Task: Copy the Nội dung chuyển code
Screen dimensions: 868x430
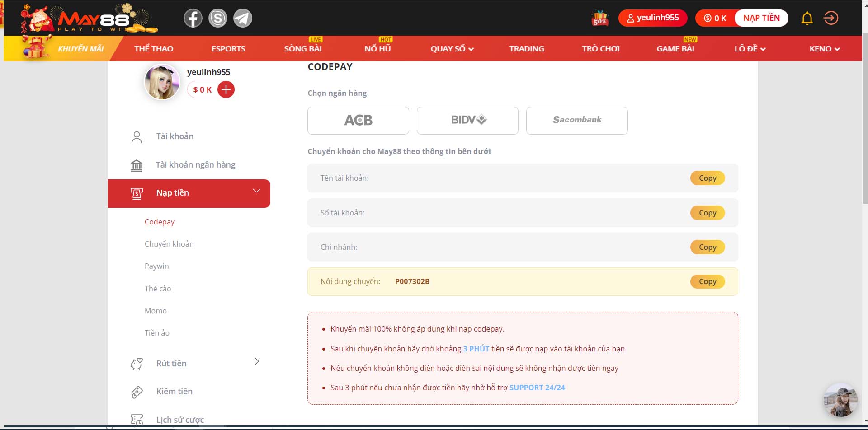Action: 708,281
